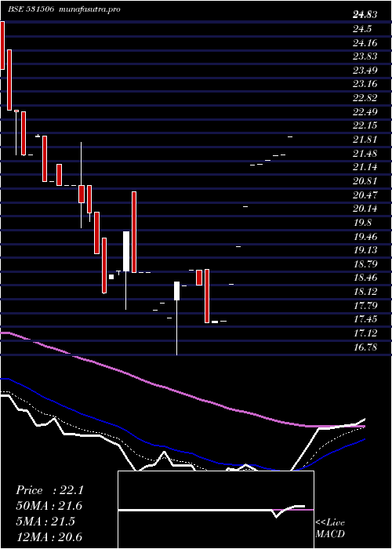Viewport: 392px width, 549px height.
Task: Click the 17.45 price axis label
Action: pos(365,319)
